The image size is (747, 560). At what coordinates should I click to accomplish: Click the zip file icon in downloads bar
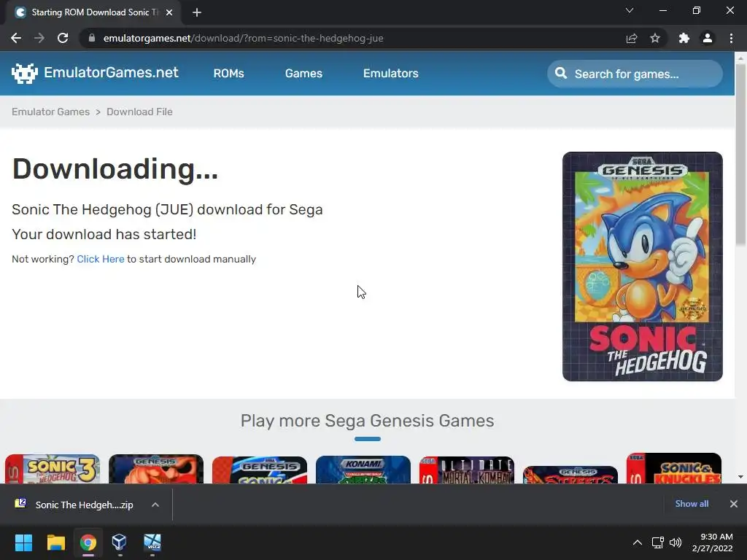[20, 503]
